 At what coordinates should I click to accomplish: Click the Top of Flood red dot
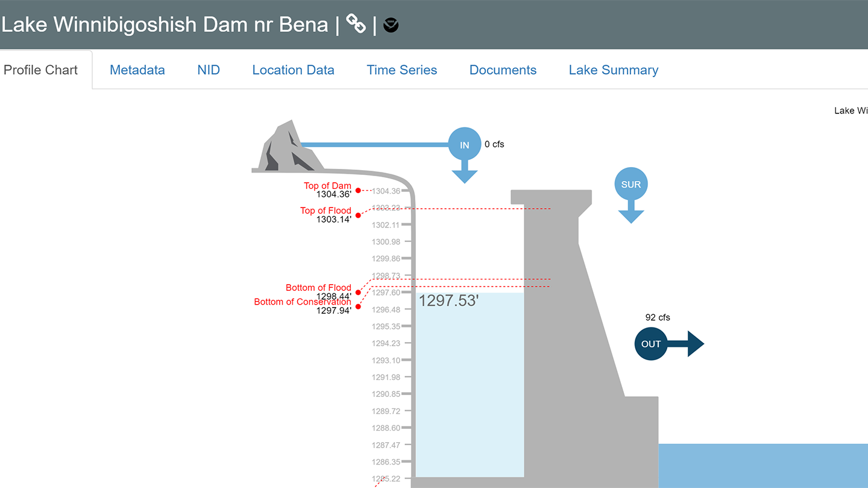pos(358,215)
